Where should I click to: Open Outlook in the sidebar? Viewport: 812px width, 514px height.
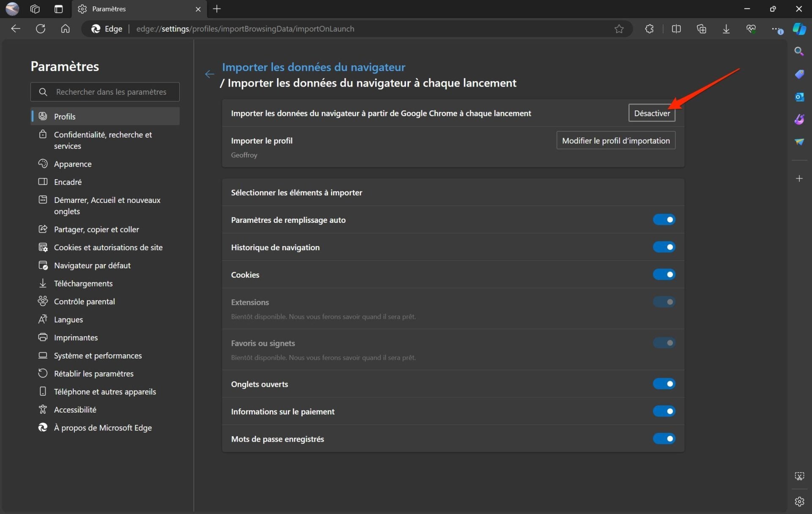pos(799,97)
